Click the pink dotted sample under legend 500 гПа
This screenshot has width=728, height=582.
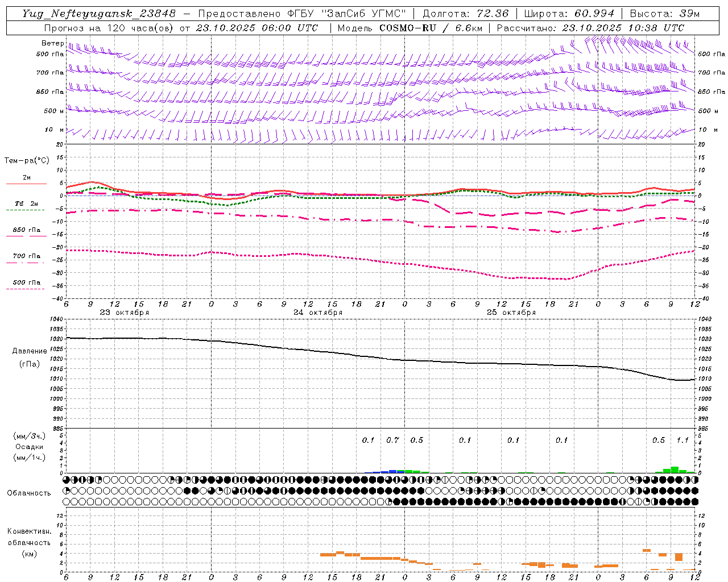point(25,289)
